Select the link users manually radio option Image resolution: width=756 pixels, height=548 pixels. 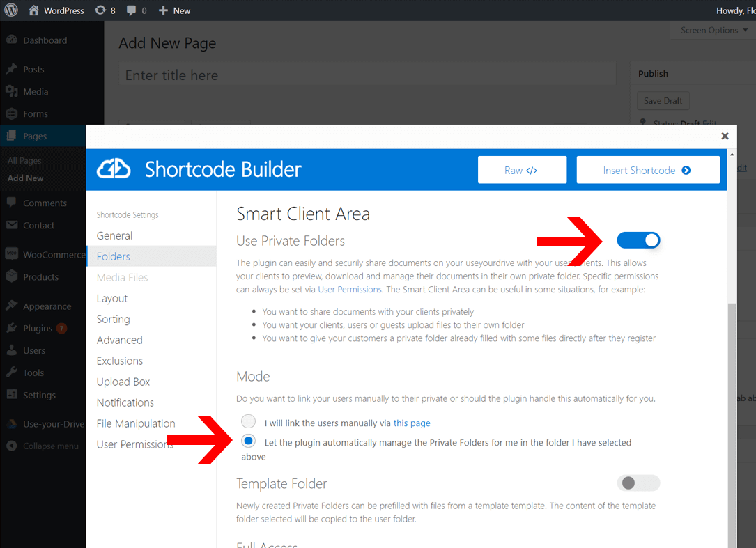pyautogui.click(x=248, y=422)
